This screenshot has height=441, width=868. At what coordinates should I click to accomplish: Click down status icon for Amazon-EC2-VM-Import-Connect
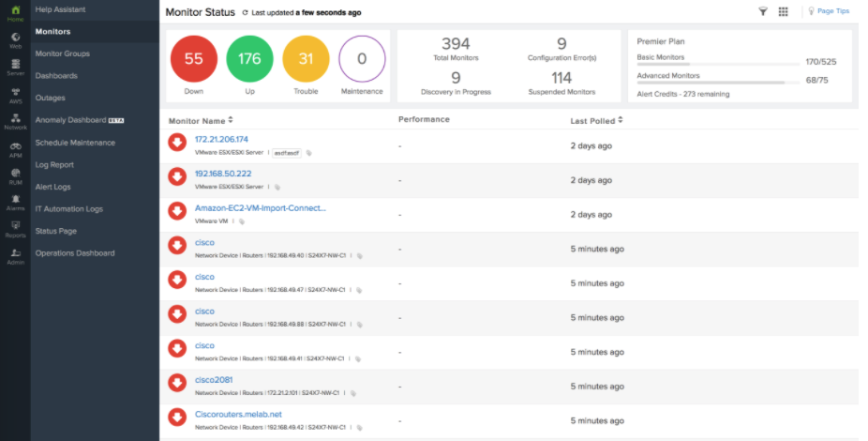coord(177,211)
